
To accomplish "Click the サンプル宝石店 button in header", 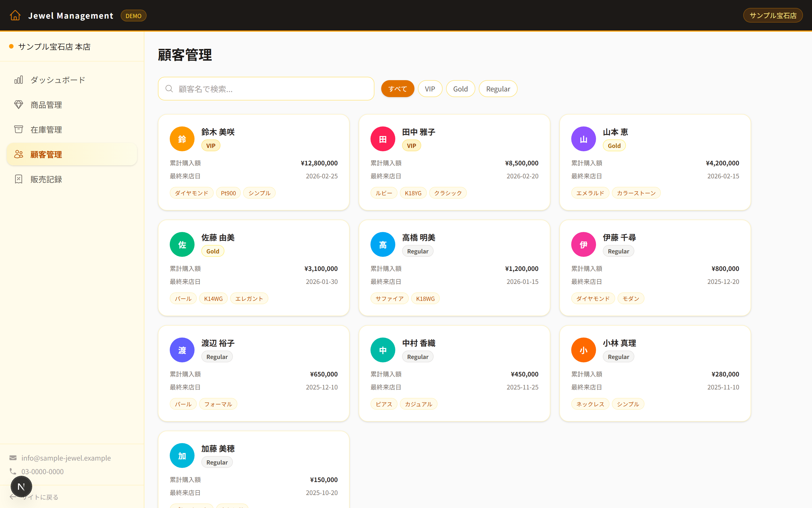I will coord(773,16).
